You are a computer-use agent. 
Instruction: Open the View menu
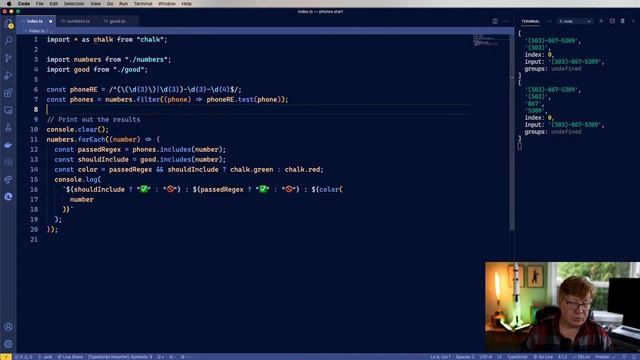(x=95, y=4)
